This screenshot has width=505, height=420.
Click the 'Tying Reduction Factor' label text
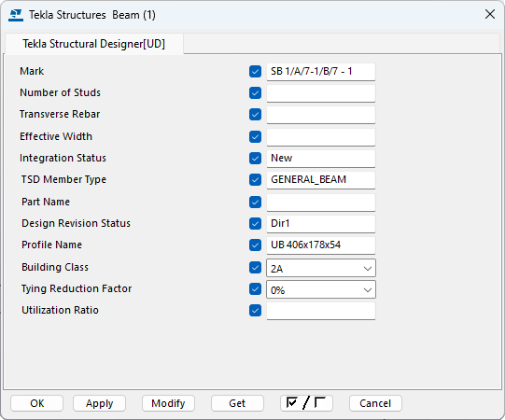click(x=77, y=289)
